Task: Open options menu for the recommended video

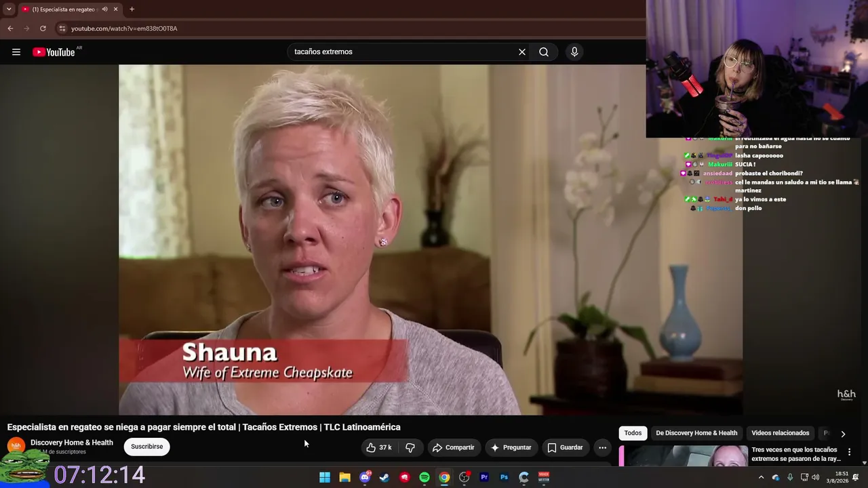Action: 849,452
